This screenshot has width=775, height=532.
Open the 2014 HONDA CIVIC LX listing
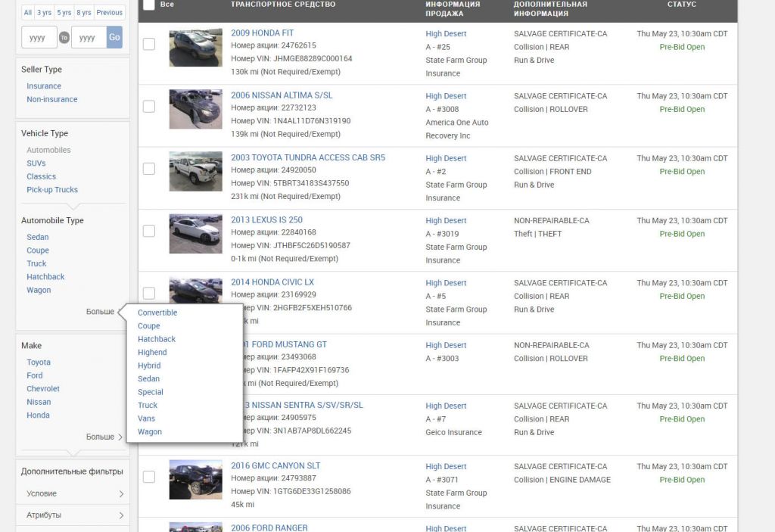[272, 282]
